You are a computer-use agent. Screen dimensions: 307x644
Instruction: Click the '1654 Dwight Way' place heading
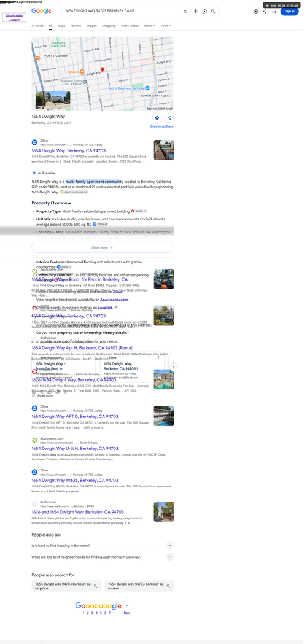click(48, 117)
